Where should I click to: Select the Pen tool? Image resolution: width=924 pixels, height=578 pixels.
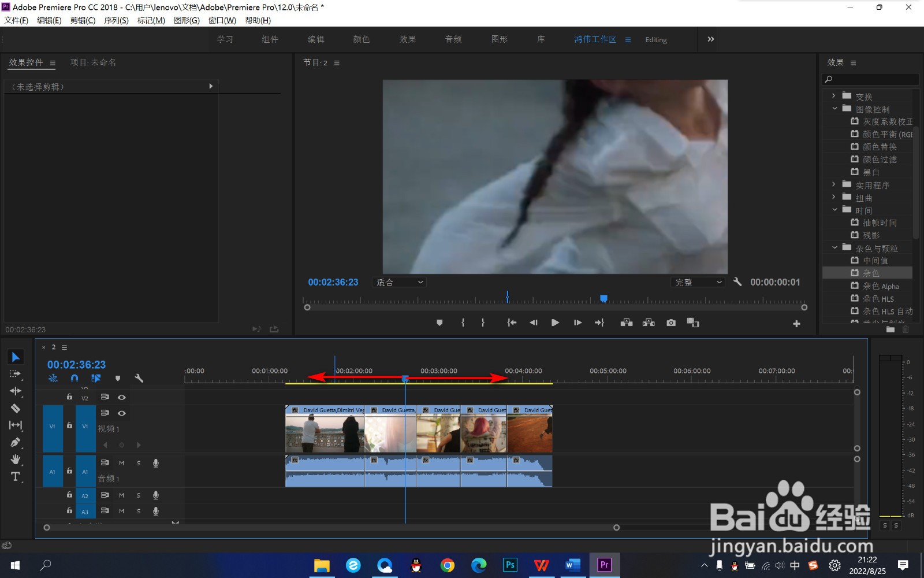coord(16,442)
